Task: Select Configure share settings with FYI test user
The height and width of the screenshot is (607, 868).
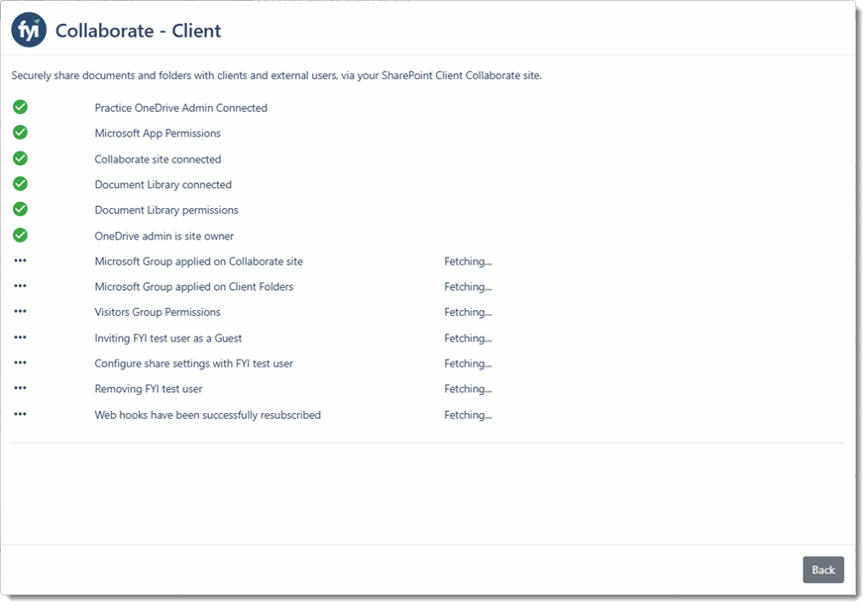Action: click(194, 364)
